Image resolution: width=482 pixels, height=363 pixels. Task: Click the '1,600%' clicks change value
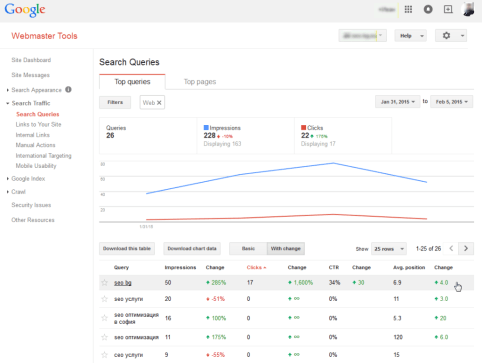[303, 283]
